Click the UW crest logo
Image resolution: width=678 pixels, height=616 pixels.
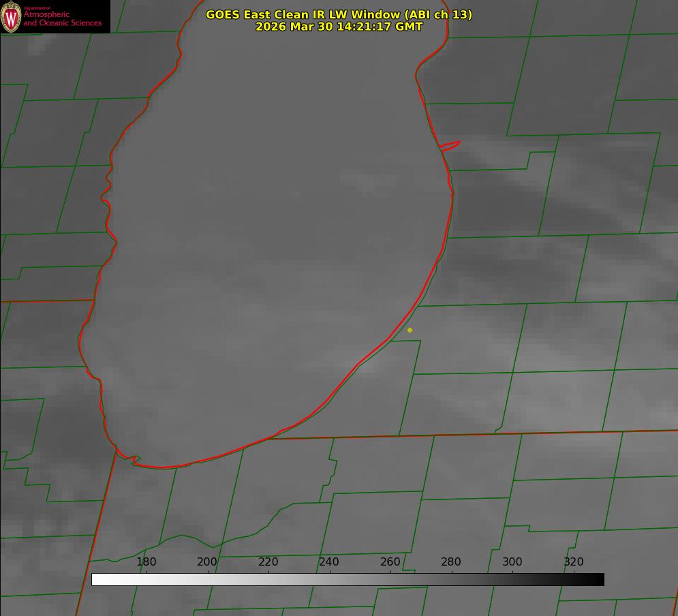coord(11,16)
